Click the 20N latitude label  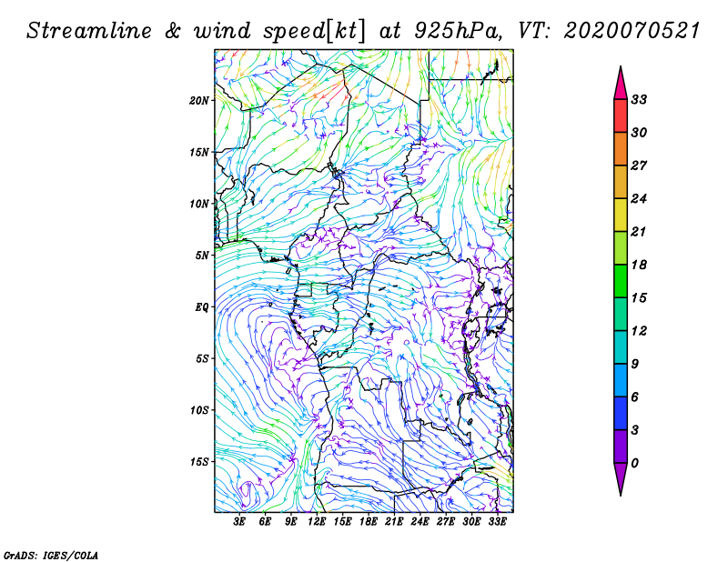(199, 101)
